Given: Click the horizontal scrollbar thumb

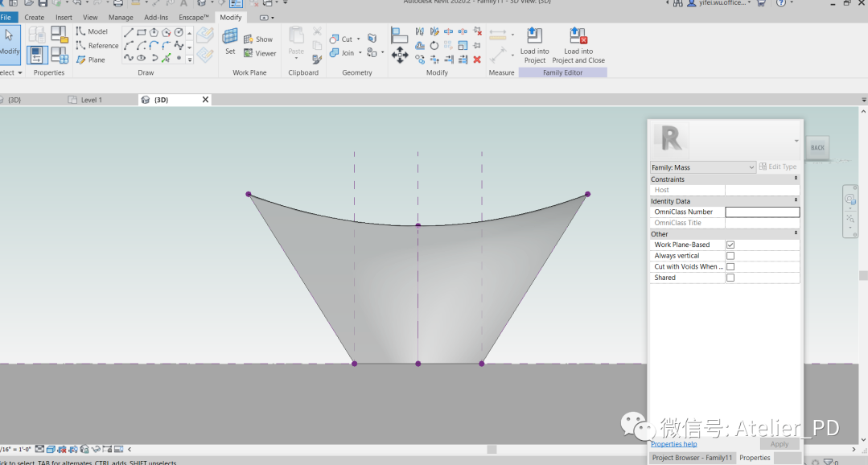Looking at the screenshot, I should pos(492,450).
